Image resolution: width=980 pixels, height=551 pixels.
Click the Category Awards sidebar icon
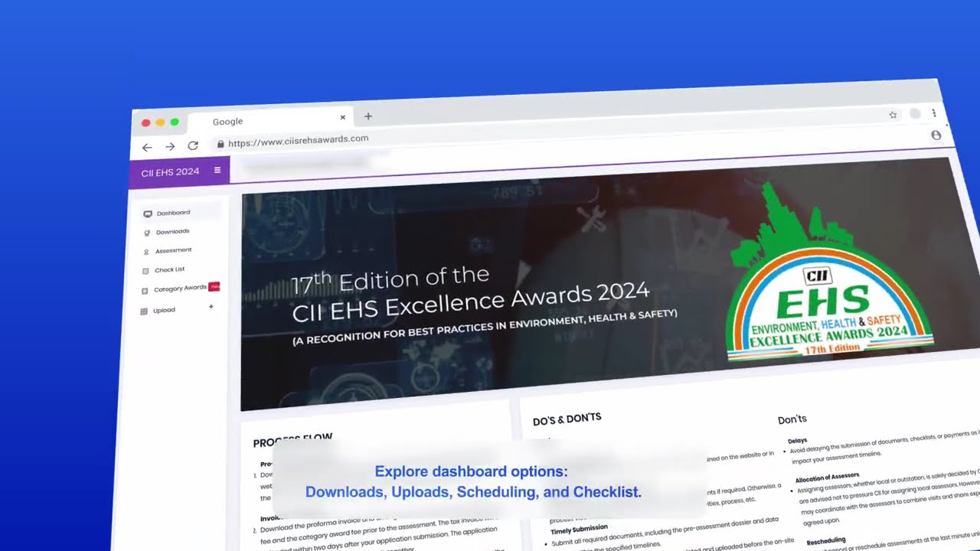click(x=145, y=291)
